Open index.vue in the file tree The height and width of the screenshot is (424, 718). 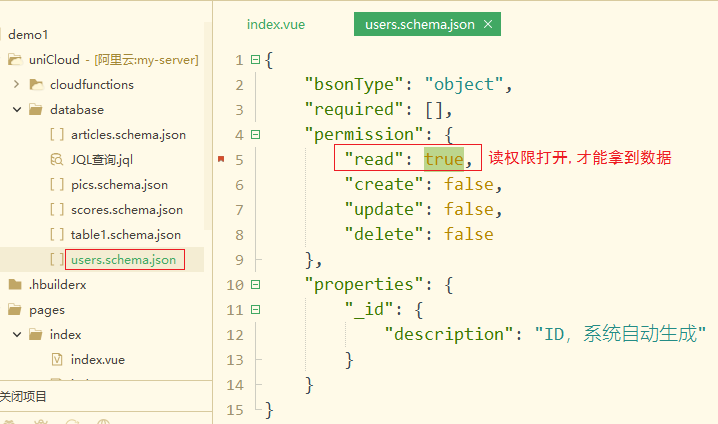[98, 359]
